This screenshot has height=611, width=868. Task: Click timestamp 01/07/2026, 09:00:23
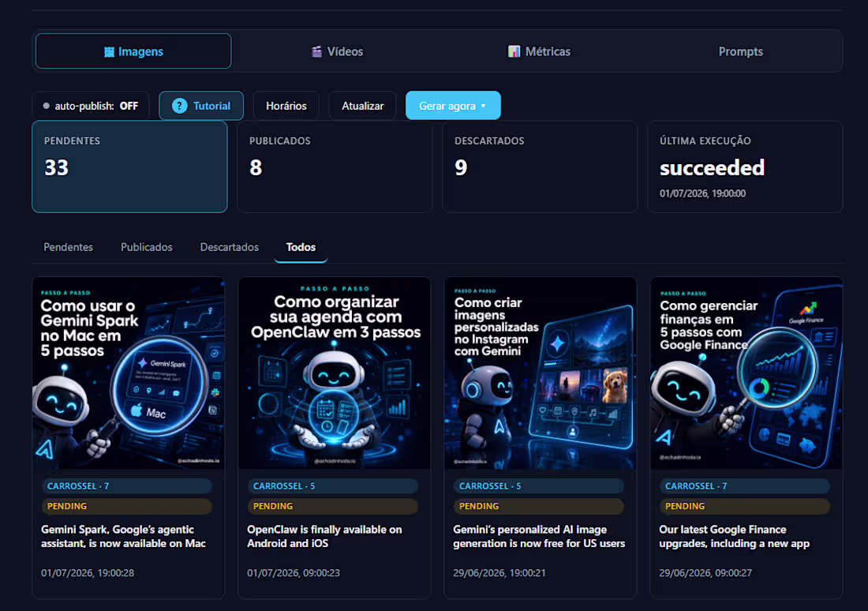pyautogui.click(x=294, y=573)
